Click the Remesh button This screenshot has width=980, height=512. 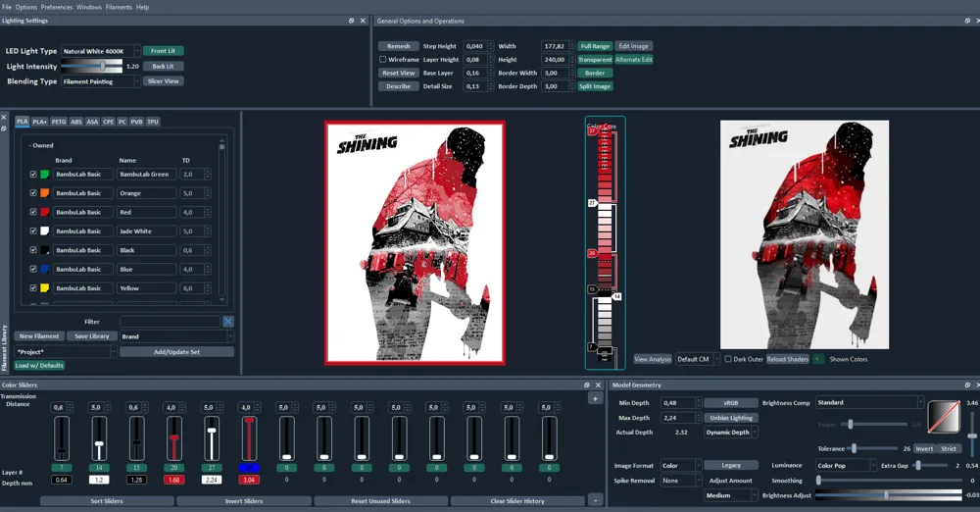coord(399,46)
